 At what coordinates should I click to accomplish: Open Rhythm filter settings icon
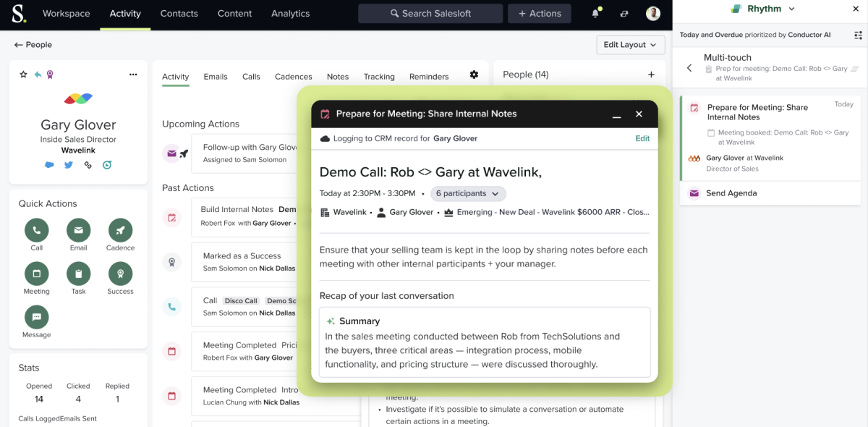point(858,35)
